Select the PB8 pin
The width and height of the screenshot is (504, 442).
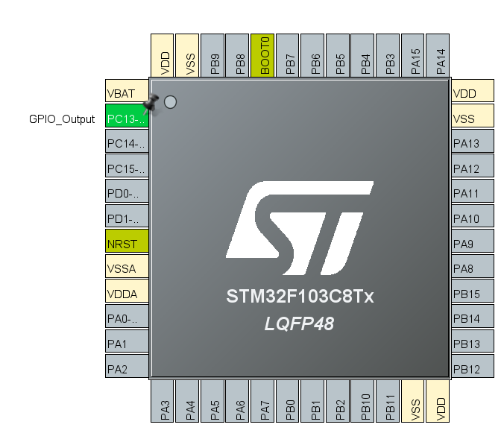pyautogui.click(x=237, y=55)
